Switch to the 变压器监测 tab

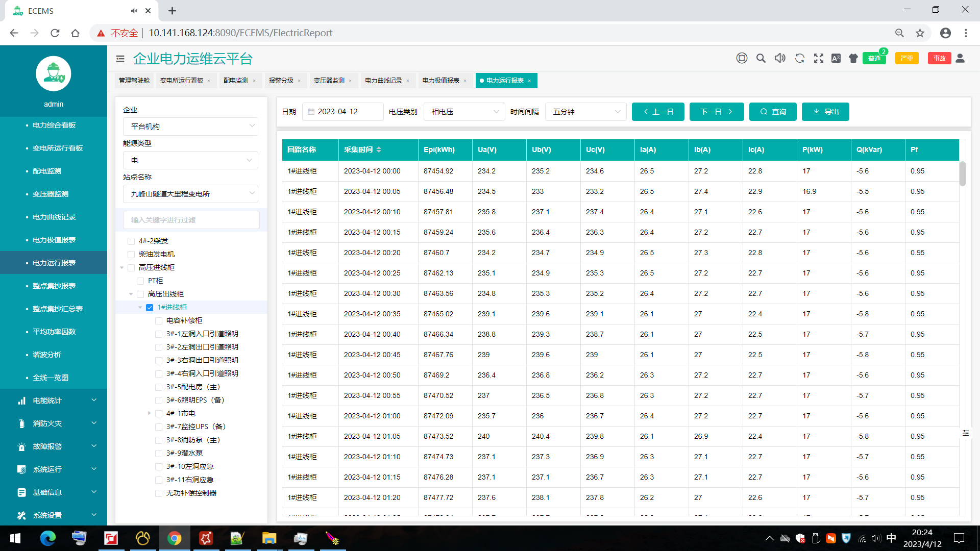[329, 81]
